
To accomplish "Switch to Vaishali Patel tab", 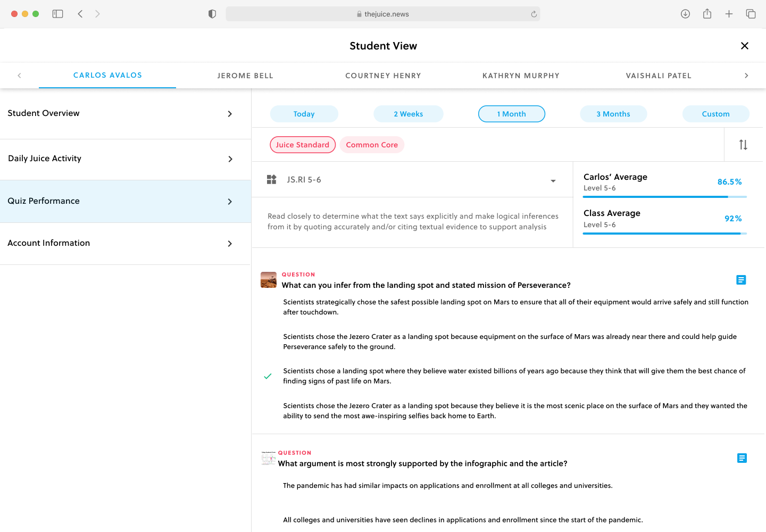I will (659, 76).
